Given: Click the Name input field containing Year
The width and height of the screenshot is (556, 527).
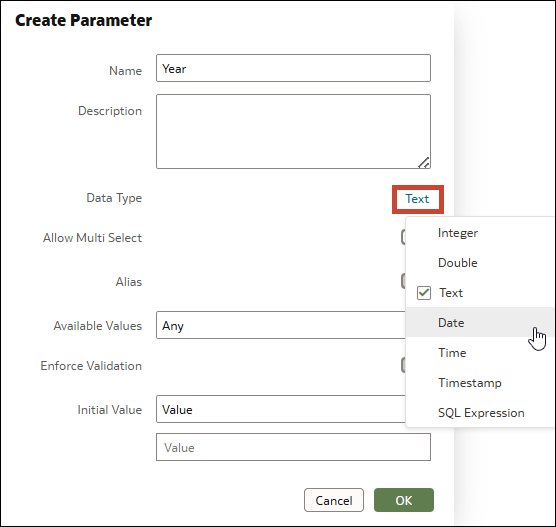Looking at the screenshot, I should [293, 68].
